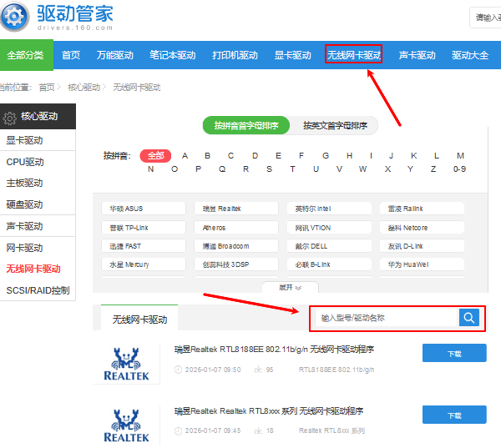
Task: Select 显卡驱动 in the left sidebar
Action: (24, 140)
